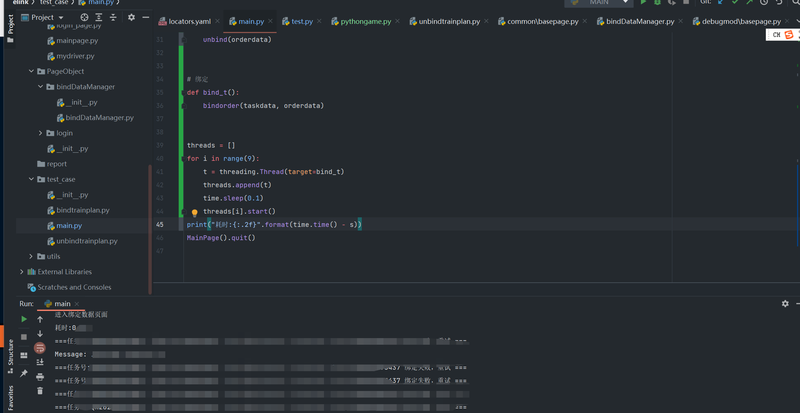
Task: Click the down arrow in Run console
Action: pyautogui.click(x=40, y=333)
